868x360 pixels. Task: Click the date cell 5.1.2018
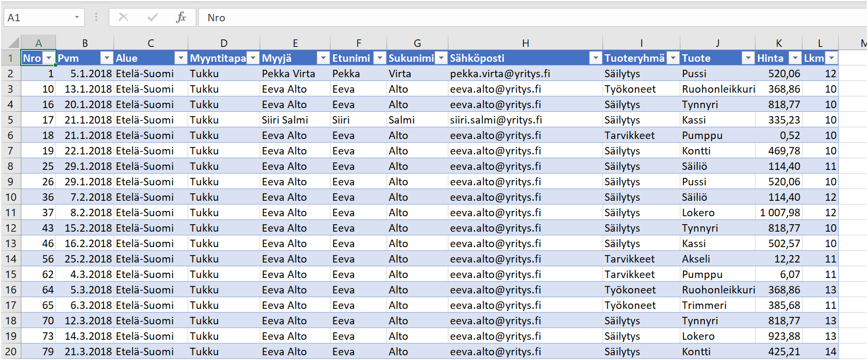(x=85, y=73)
